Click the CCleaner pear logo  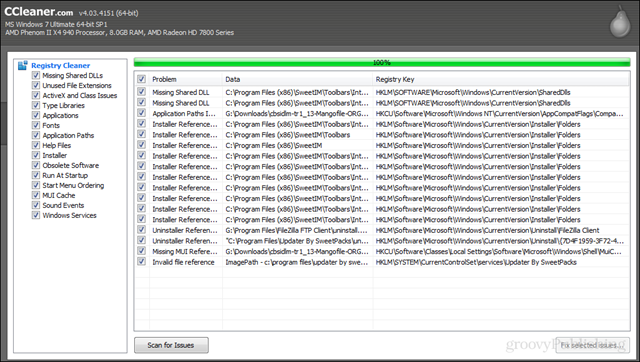pyautogui.click(x=620, y=22)
